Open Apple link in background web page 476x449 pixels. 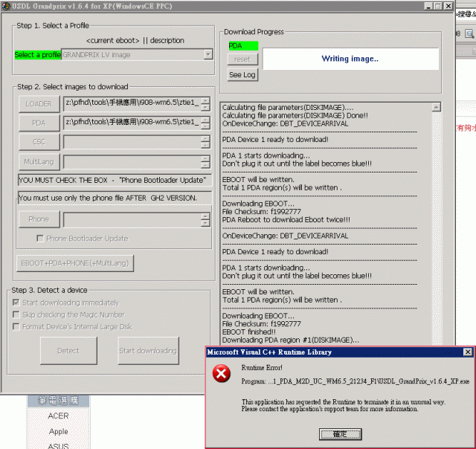(x=58, y=431)
